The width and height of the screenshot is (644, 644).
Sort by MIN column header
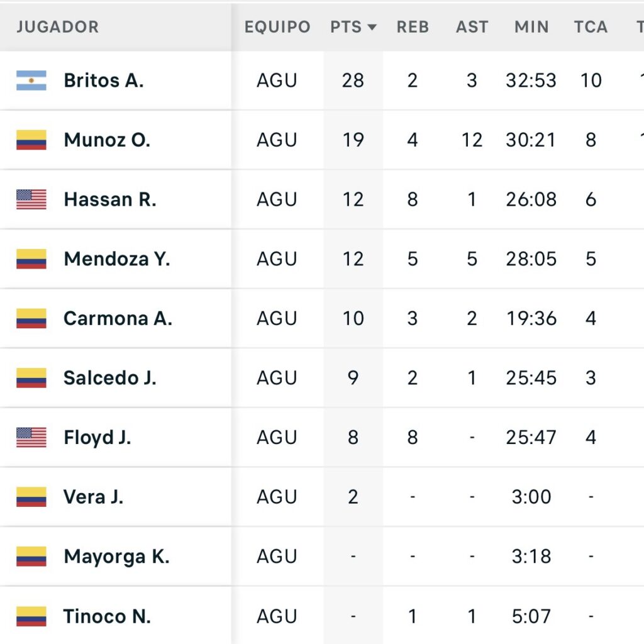(x=531, y=27)
